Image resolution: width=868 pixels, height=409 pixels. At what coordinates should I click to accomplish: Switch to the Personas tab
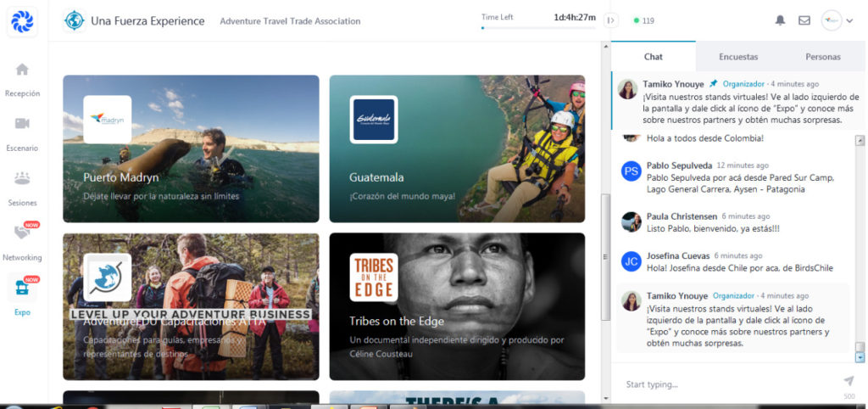[822, 57]
